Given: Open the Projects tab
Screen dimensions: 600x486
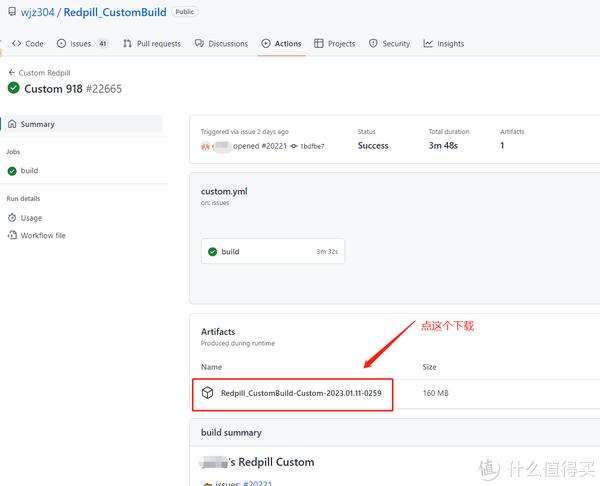Looking at the screenshot, I should (x=334, y=44).
